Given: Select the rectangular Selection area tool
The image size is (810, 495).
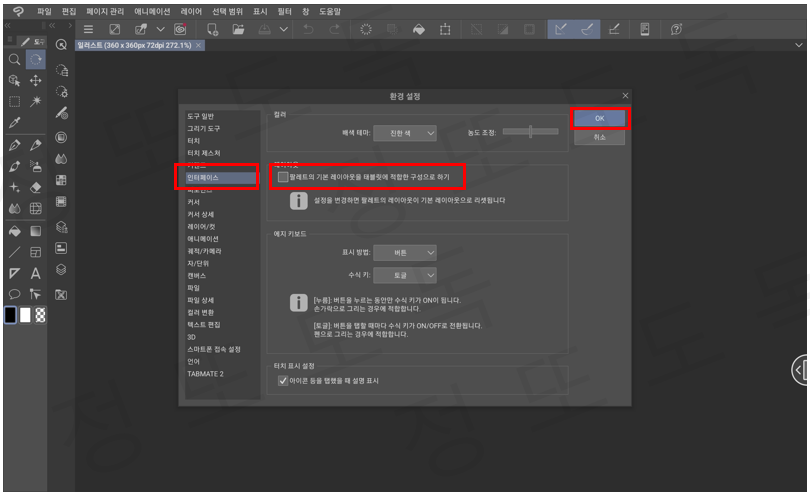Looking at the screenshot, I should click(x=14, y=102).
